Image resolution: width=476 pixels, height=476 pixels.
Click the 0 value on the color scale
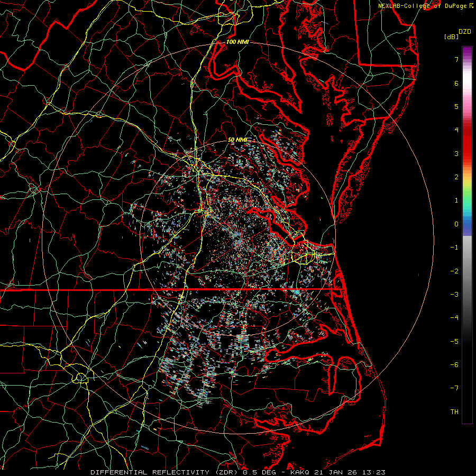(456, 224)
